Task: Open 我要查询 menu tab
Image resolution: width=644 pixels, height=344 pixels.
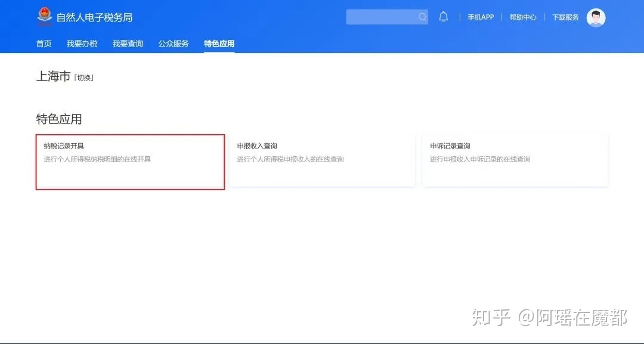Action: pyautogui.click(x=128, y=44)
